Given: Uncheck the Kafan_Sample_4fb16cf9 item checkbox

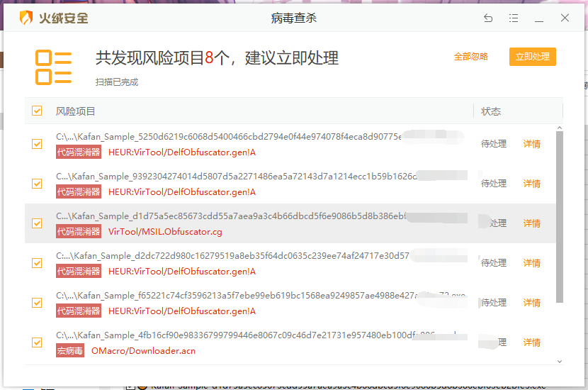Looking at the screenshot, I should coord(37,342).
